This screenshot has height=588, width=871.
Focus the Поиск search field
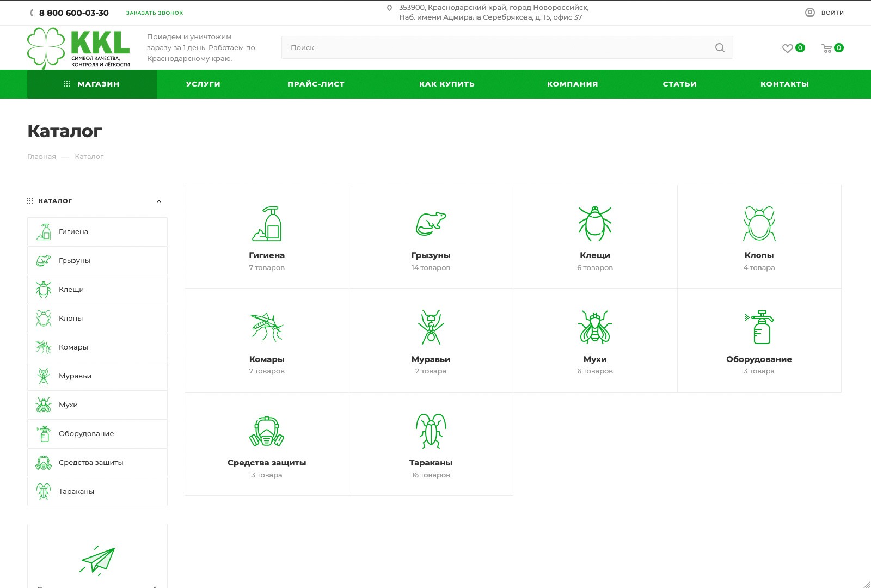click(x=495, y=48)
